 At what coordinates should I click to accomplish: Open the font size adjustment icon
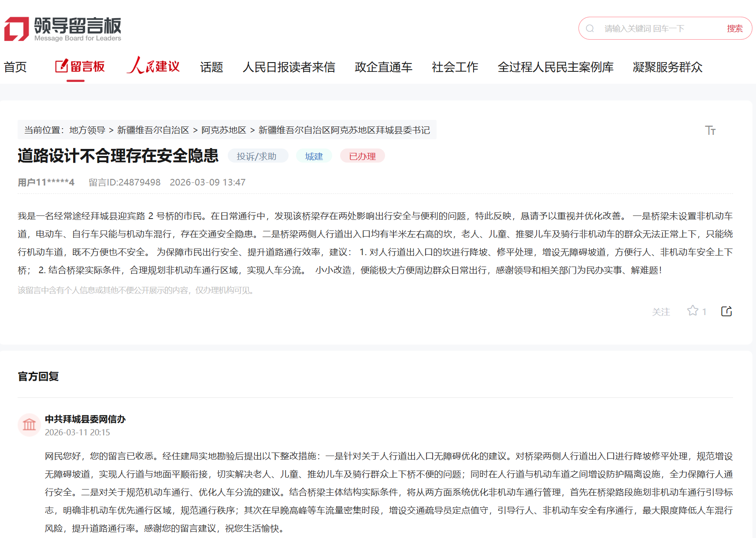click(x=710, y=130)
